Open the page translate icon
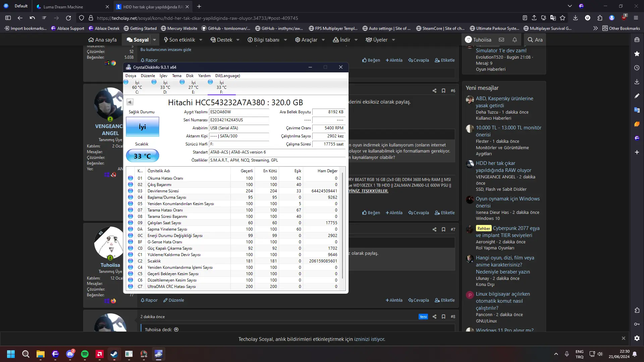 pos(553,18)
